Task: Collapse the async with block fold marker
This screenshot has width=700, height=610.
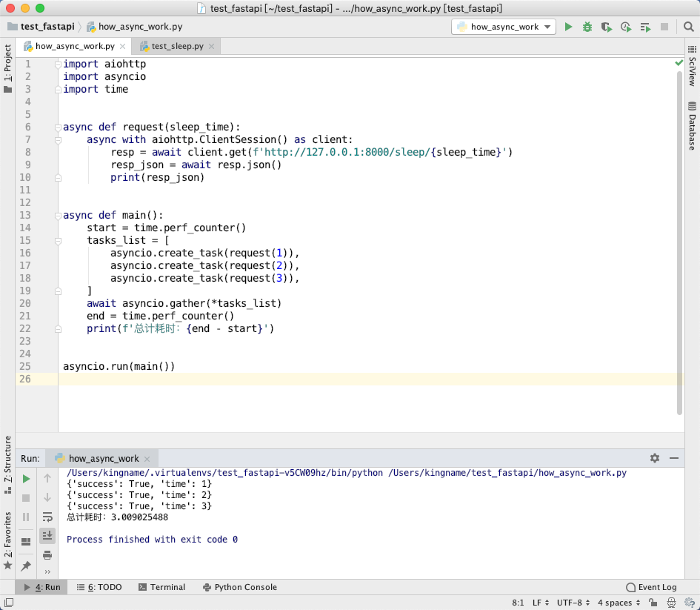Action: tap(58, 140)
